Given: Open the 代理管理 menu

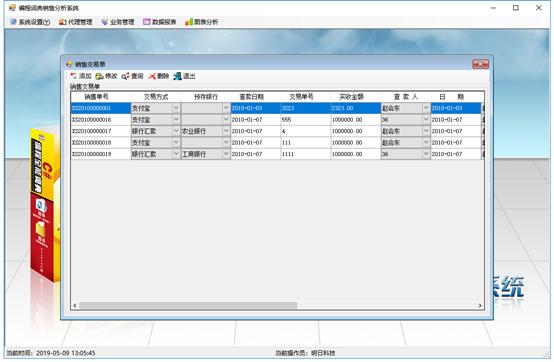Looking at the screenshot, I should click(x=76, y=22).
